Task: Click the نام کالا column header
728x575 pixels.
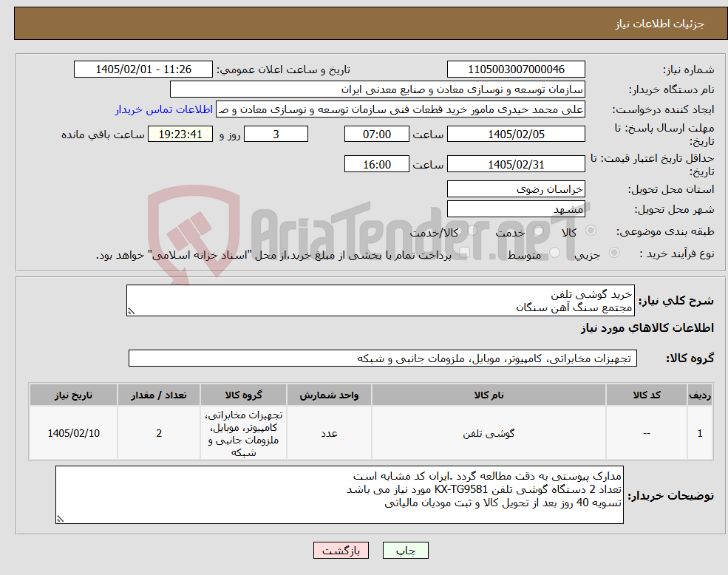Action: 489,395
